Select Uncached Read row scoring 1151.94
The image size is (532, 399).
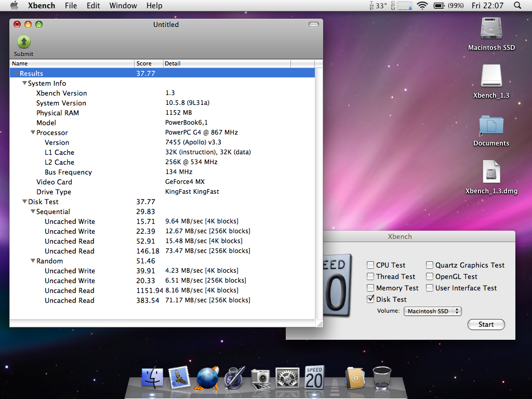coord(162,290)
